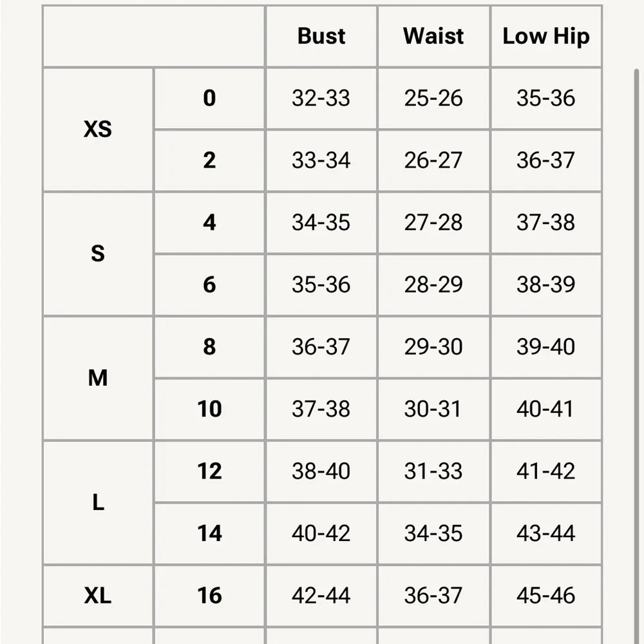Select the L size row label
The height and width of the screenshot is (644, 644).
[x=98, y=502]
